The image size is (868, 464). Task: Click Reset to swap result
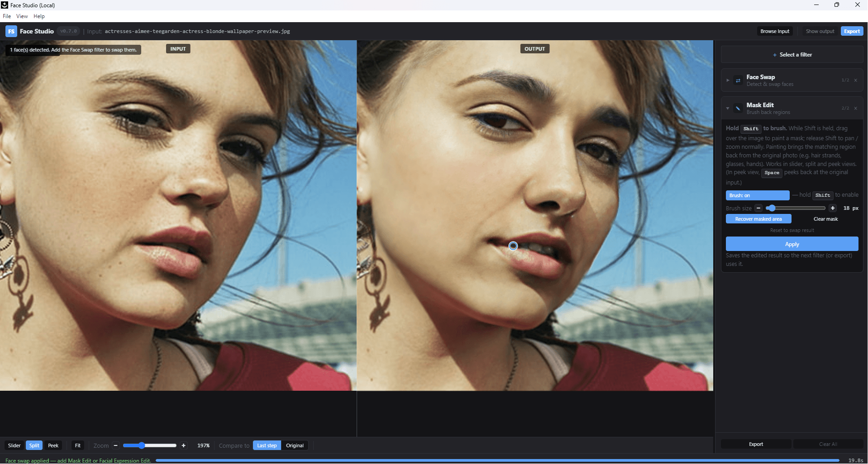click(x=792, y=230)
